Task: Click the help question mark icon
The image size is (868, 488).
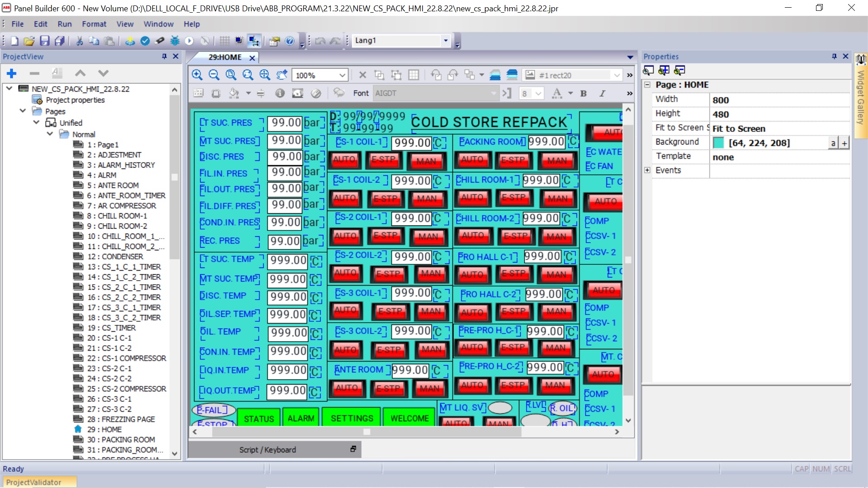Action: pos(290,41)
